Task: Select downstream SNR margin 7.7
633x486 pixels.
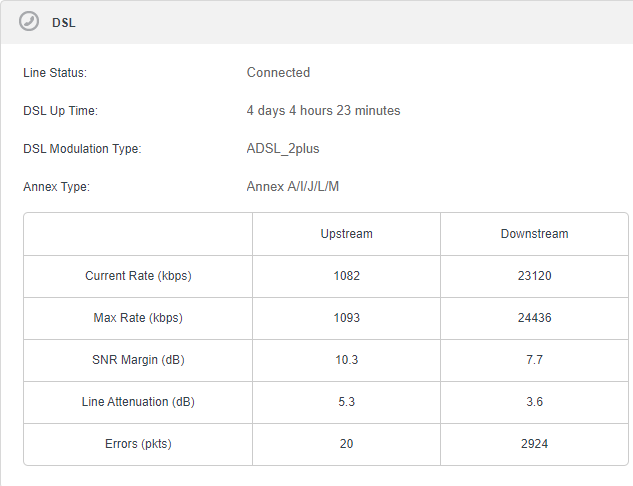Action: (x=534, y=360)
